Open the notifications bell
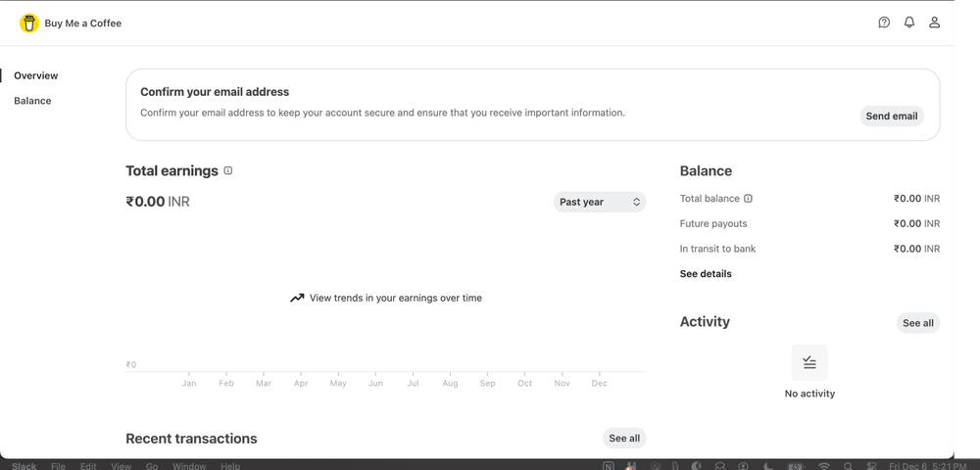 pos(909,23)
